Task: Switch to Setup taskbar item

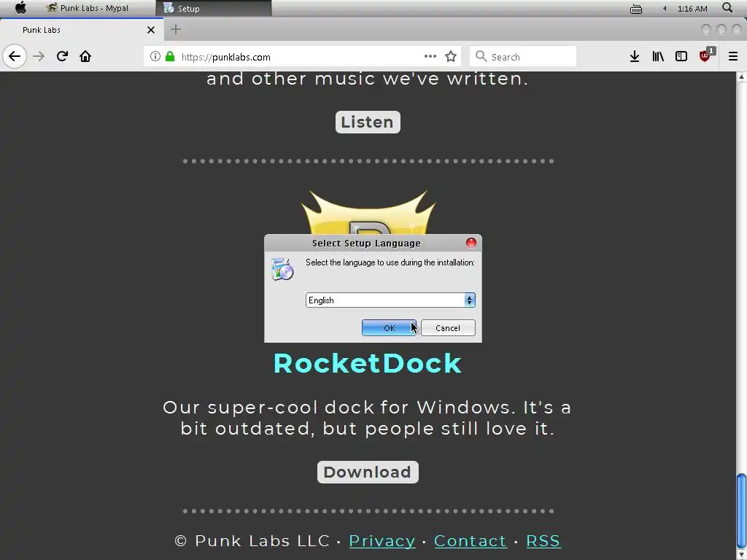Action: tap(214, 8)
